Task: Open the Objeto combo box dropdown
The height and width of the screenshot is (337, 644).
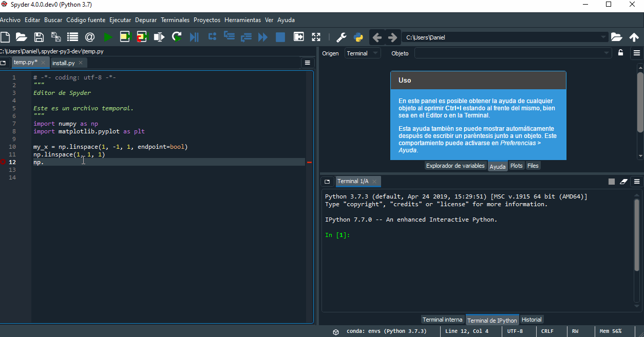Action: (608, 53)
